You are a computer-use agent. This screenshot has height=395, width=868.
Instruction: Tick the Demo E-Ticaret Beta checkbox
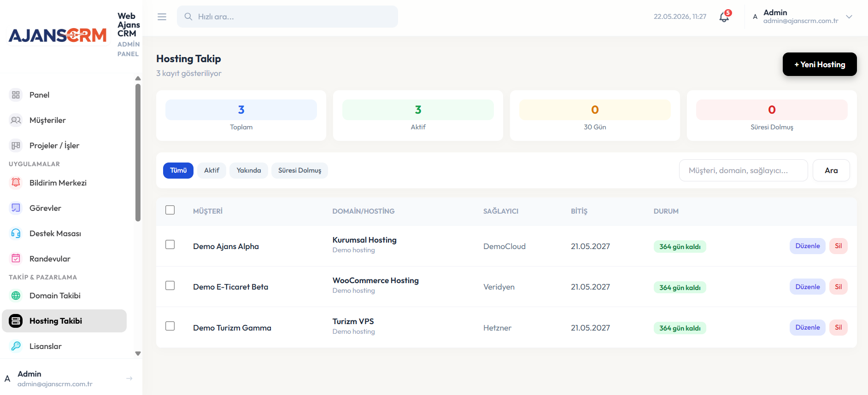170,285
